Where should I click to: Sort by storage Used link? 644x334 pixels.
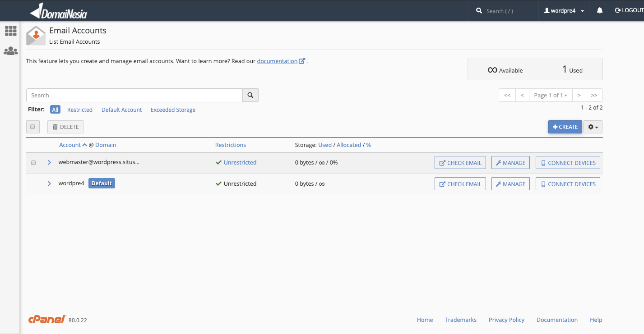325,145
